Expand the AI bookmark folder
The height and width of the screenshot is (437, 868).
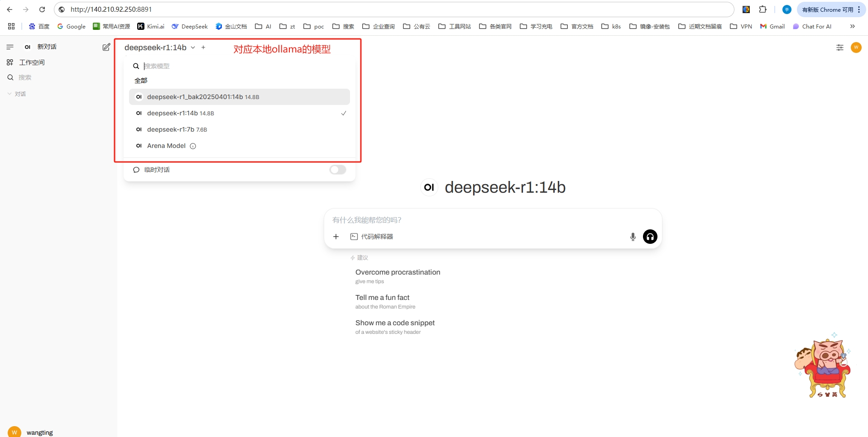(263, 26)
